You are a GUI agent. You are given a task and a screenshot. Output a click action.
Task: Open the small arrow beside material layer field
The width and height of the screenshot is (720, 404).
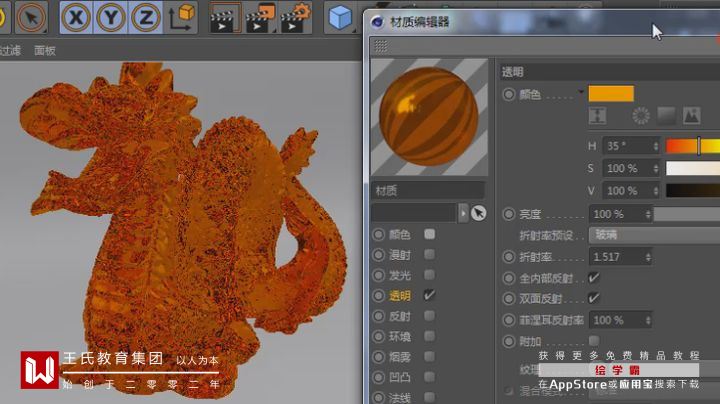463,213
